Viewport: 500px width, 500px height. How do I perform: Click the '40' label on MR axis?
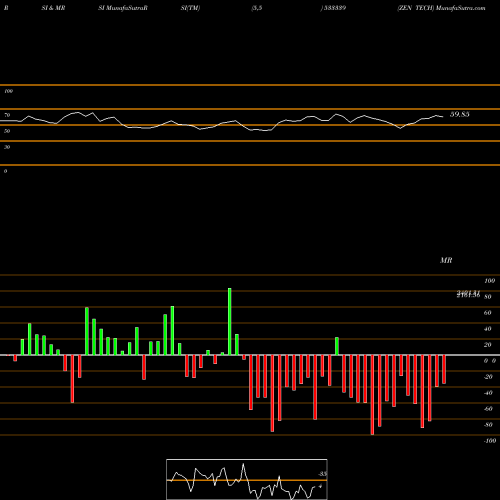coord(488,329)
